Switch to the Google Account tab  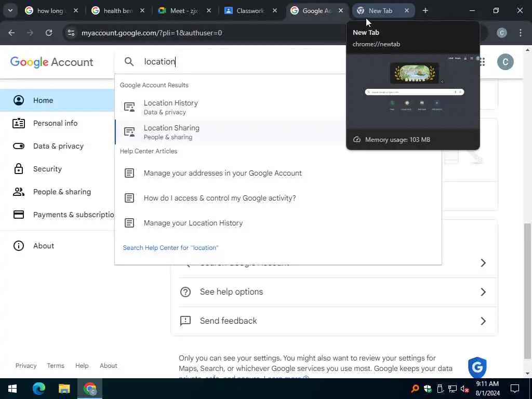317,10
